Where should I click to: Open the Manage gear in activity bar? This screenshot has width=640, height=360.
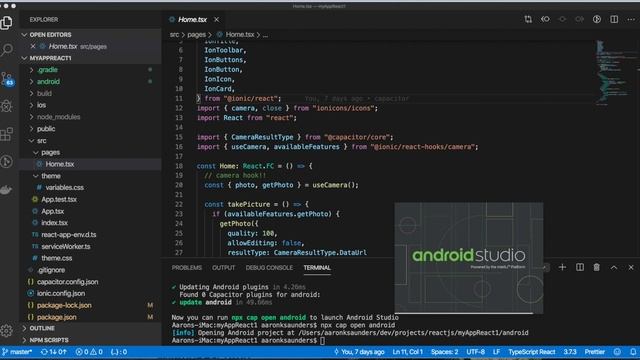(7, 330)
